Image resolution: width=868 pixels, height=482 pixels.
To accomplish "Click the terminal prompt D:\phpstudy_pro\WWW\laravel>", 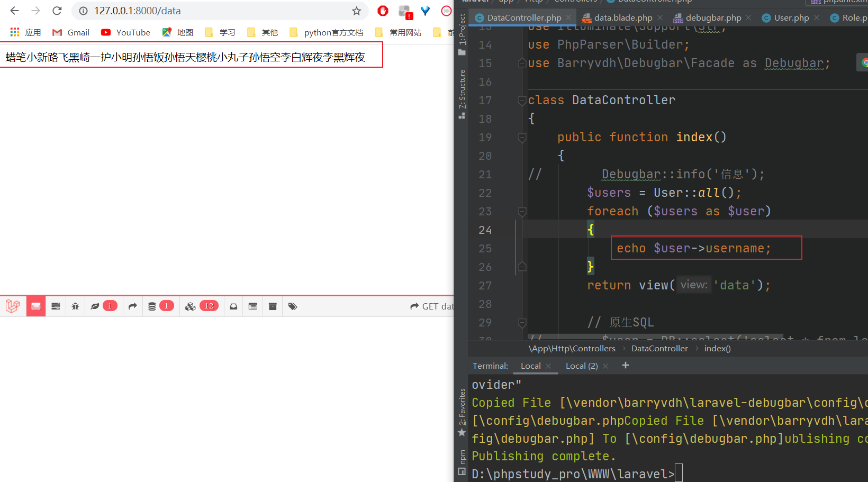I will 573,474.
